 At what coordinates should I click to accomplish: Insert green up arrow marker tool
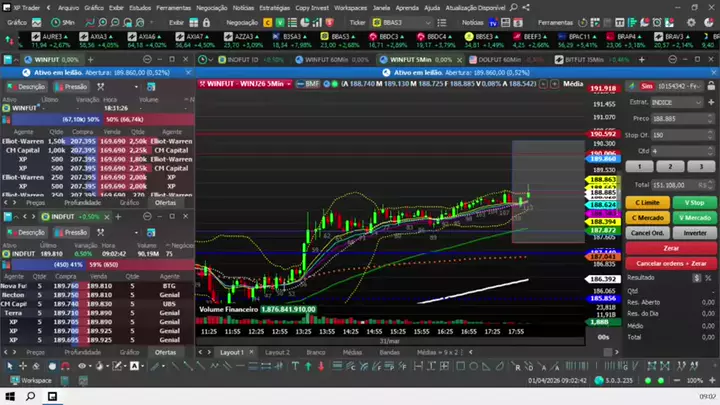point(308,366)
